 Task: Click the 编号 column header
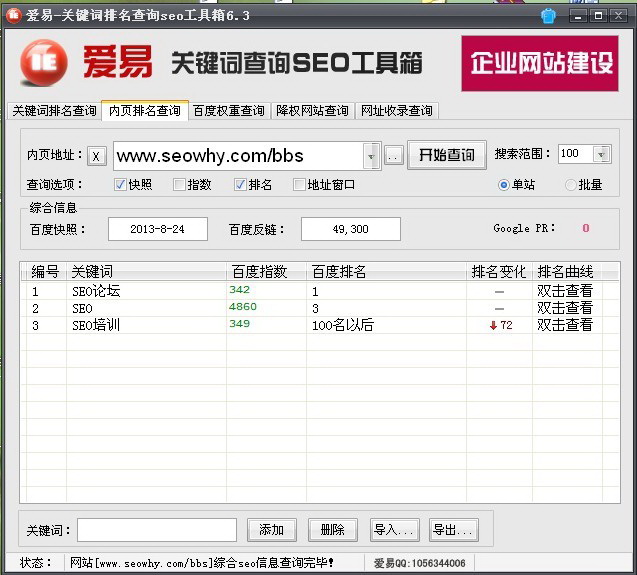click(44, 271)
